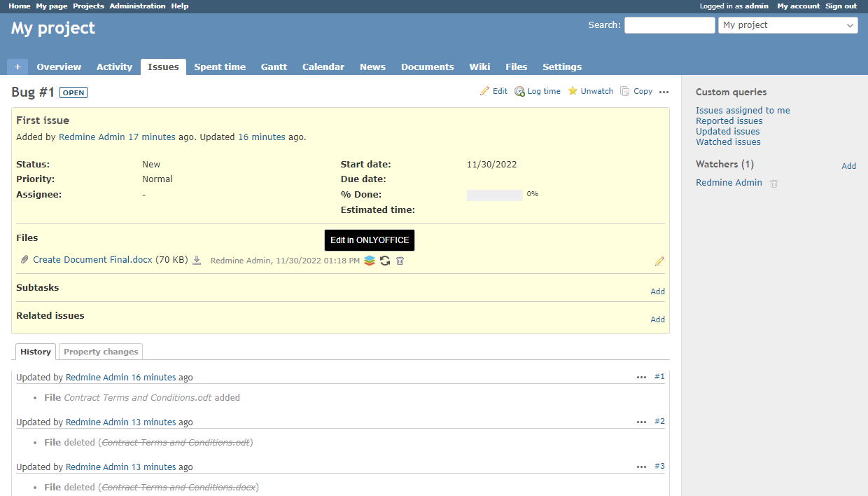Click the Log time clock icon

(x=519, y=91)
